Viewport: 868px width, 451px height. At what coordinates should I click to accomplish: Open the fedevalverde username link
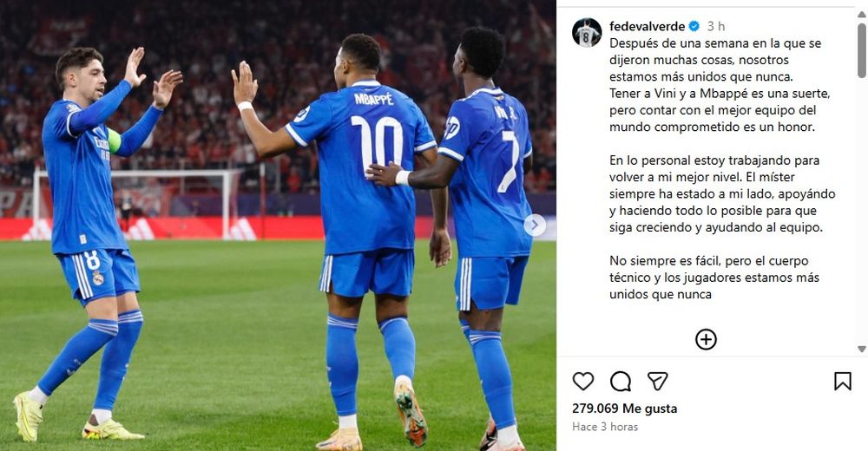pos(648,26)
